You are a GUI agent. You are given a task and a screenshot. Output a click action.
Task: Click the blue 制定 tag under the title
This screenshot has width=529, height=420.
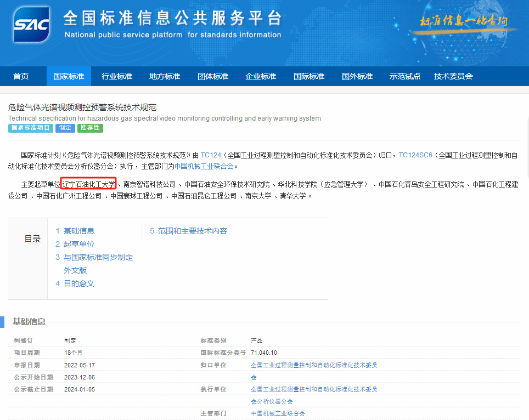pos(65,128)
